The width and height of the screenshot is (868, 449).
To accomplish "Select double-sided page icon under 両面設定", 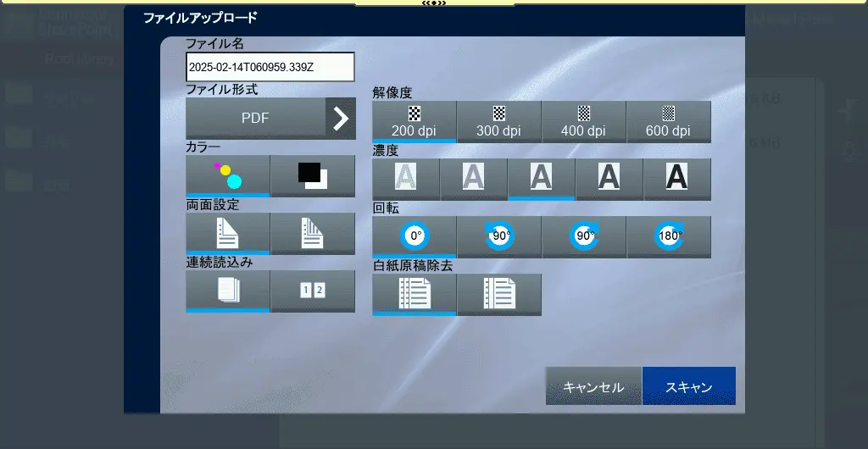I will tap(313, 233).
